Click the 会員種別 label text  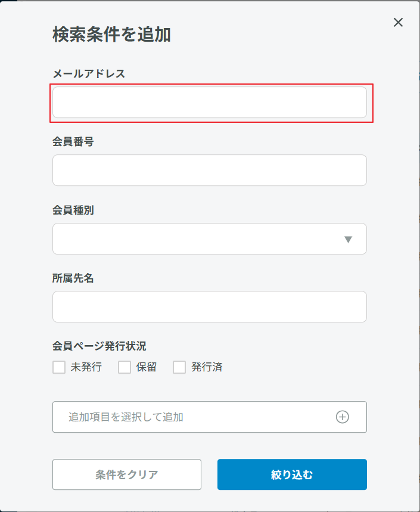(x=73, y=210)
